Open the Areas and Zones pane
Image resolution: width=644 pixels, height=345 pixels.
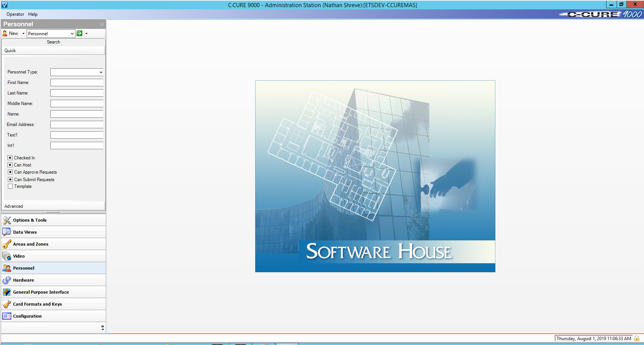click(53, 244)
